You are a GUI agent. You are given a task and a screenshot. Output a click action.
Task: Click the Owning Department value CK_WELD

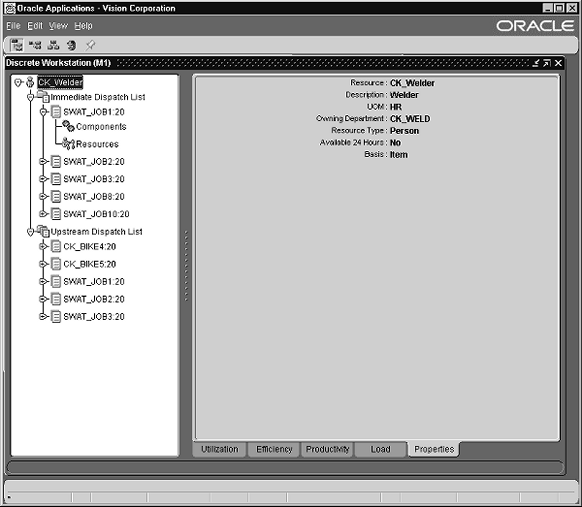(410, 119)
